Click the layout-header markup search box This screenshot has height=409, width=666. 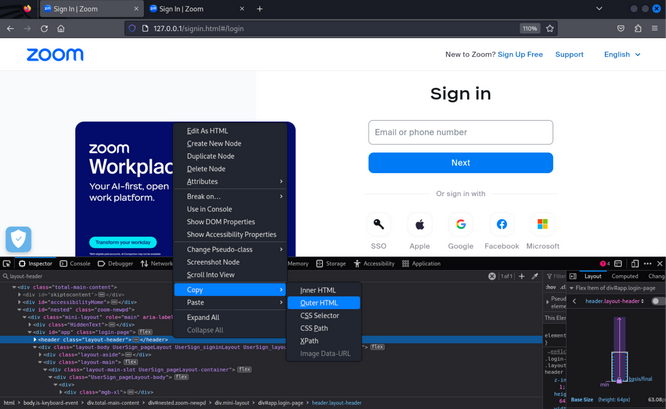coord(242,276)
